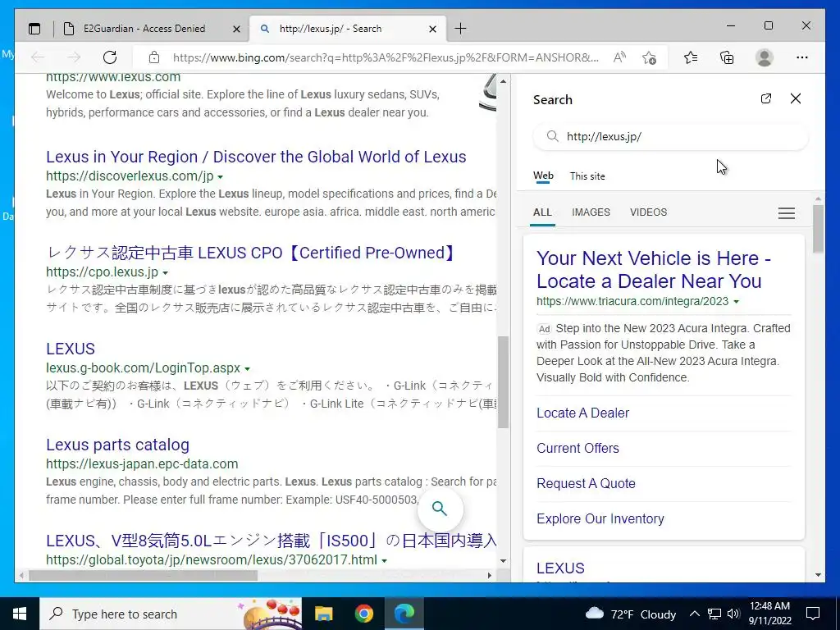Open the profile avatar menu
Image resolution: width=840 pixels, height=630 pixels.
point(764,57)
